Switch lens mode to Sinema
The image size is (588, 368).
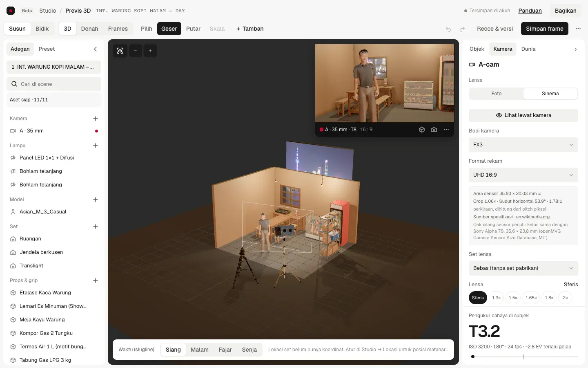(x=550, y=94)
